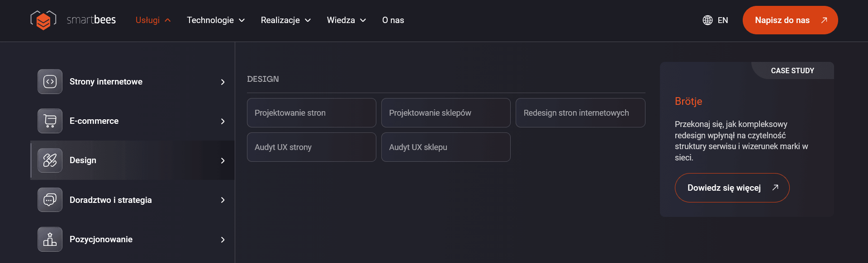
Task: Select Pozycjonowanie in the services list
Action: (x=132, y=240)
